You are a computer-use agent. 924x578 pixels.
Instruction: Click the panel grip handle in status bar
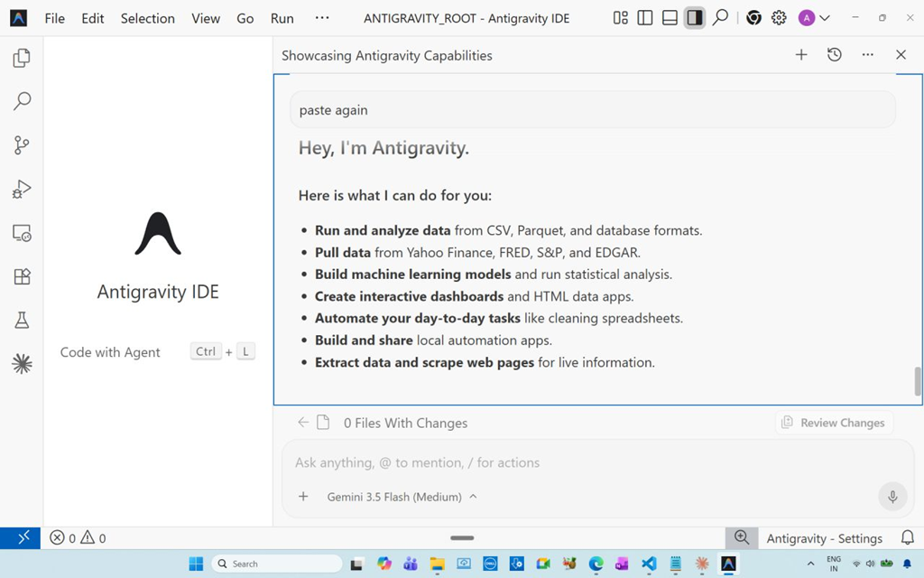(462, 538)
